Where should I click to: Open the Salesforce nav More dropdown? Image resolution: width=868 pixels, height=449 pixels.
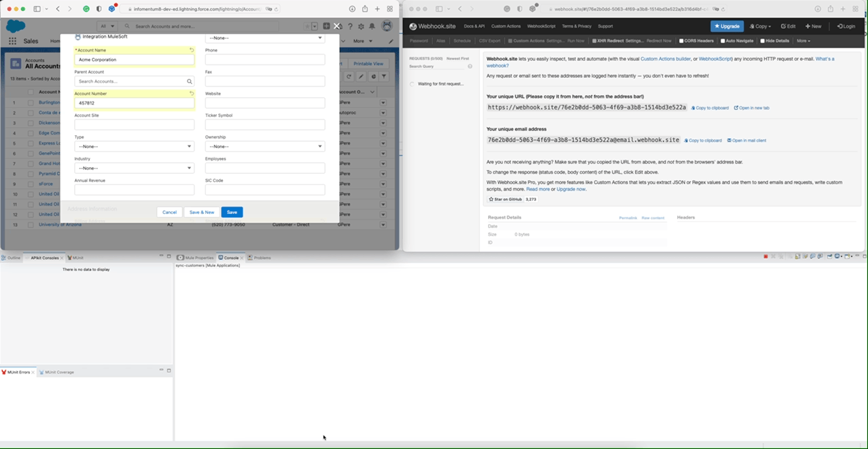click(x=362, y=41)
